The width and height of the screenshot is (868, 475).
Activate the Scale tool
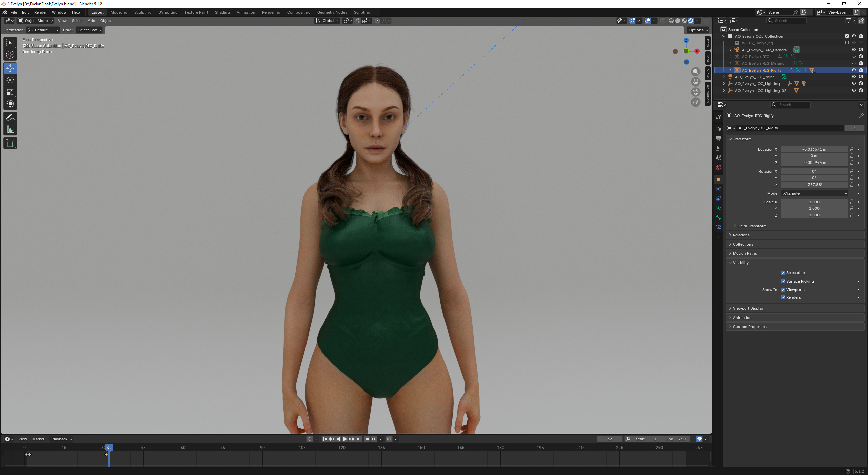click(x=10, y=92)
